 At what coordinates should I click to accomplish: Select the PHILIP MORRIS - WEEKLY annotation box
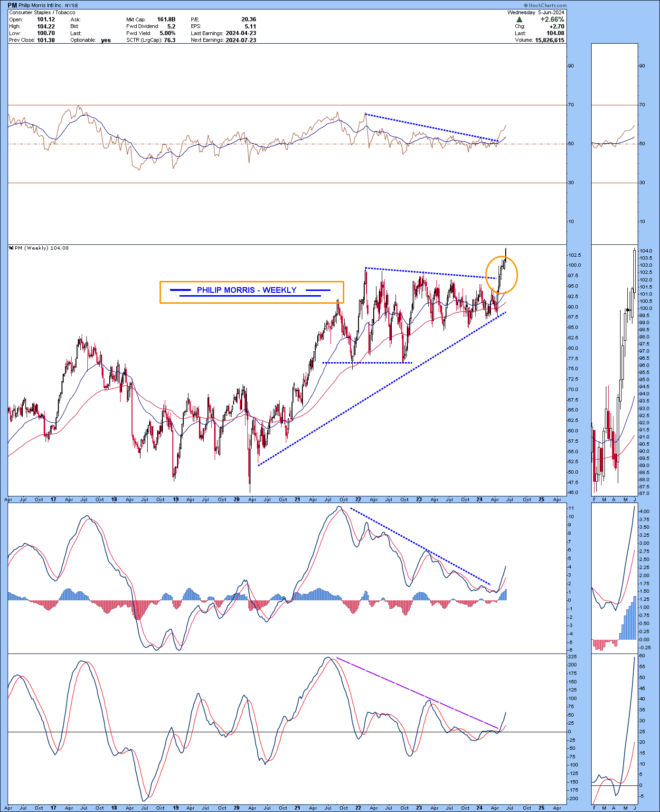251,292
